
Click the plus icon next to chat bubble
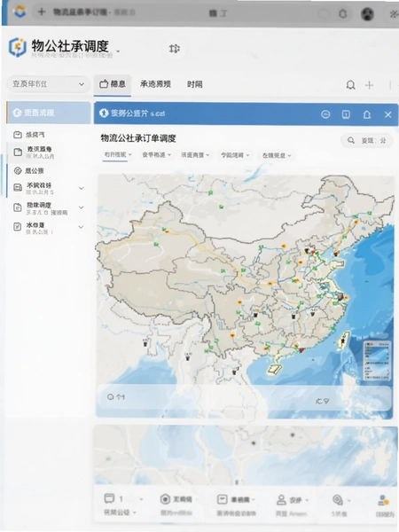[370, 85]
